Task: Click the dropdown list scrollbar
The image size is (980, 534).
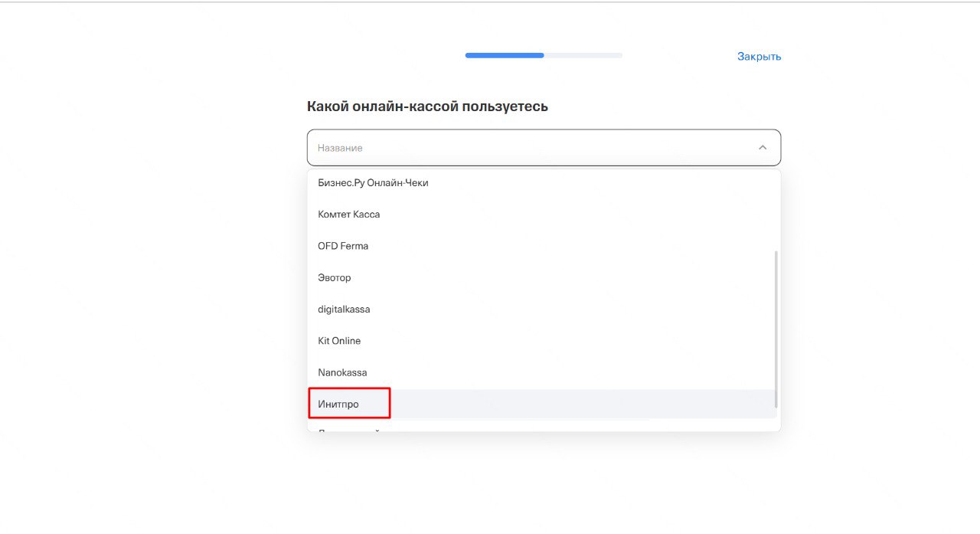Action: pos(776,329)
